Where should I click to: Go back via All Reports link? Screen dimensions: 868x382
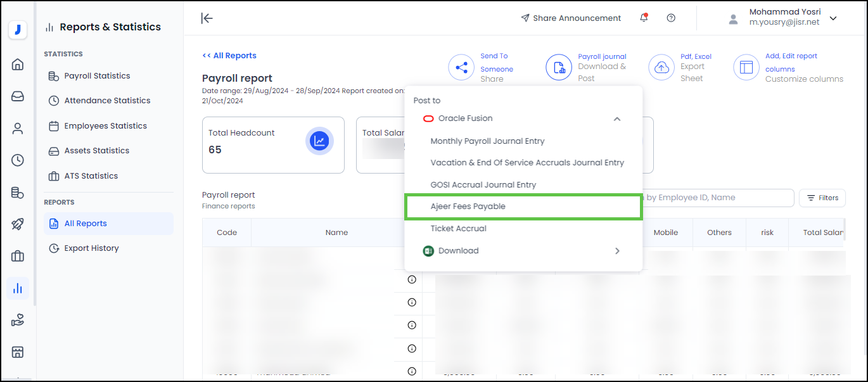click(x=229, y=56)
